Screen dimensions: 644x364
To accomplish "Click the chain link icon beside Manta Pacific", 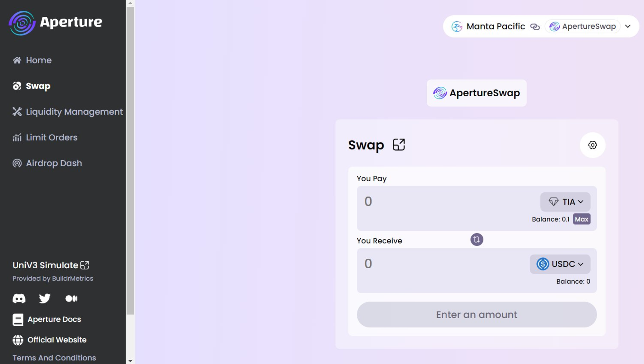I will [x=535, y=26].
